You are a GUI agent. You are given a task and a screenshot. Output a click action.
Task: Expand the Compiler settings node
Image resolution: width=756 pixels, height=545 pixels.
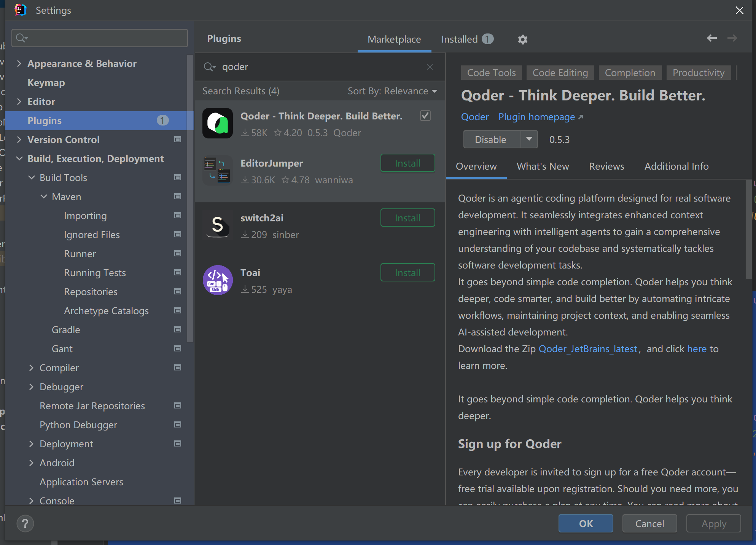[32, 368]
